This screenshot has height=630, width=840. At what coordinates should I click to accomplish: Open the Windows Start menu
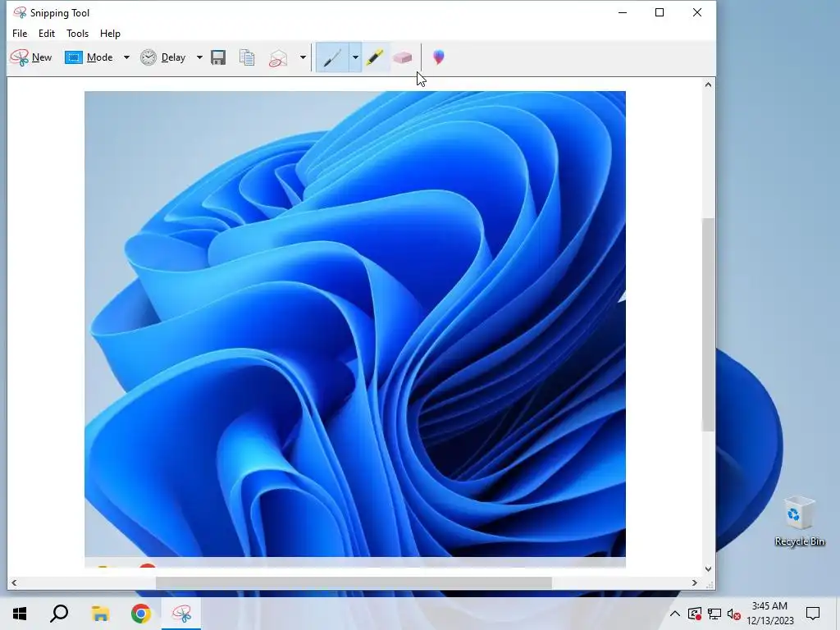[20, 614]
